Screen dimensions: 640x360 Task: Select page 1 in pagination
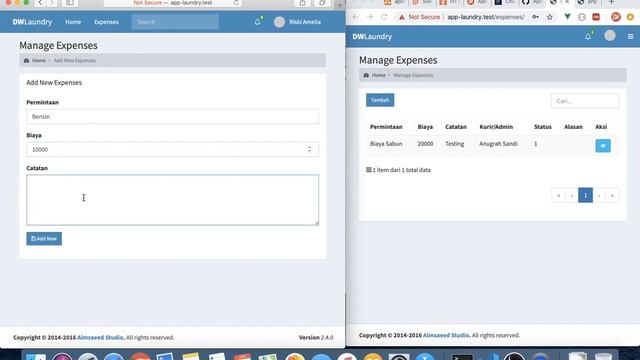point(585,196)
